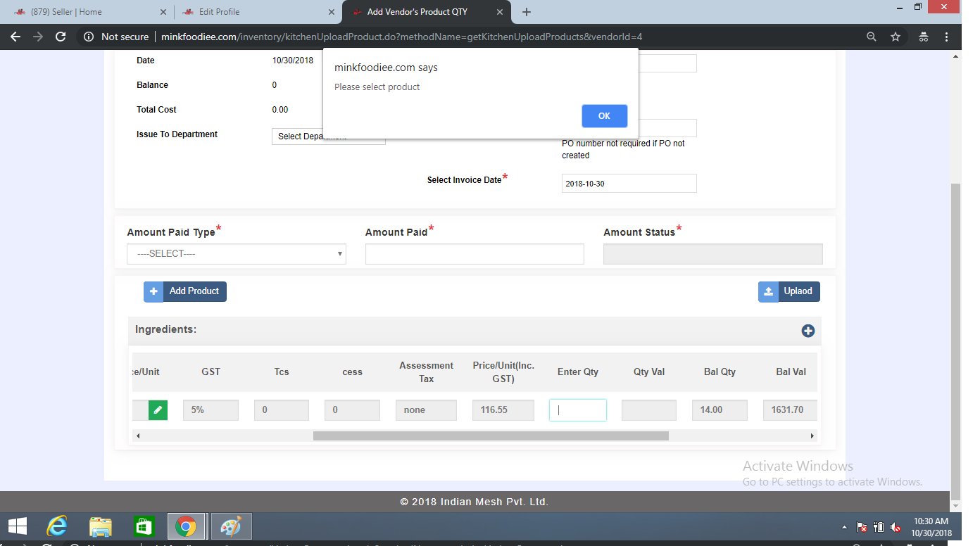Image resolution: width=980 pixels, height=546 pixels.
Task: Click the Price/Unit 116.55 field
Action: (503, 410)
